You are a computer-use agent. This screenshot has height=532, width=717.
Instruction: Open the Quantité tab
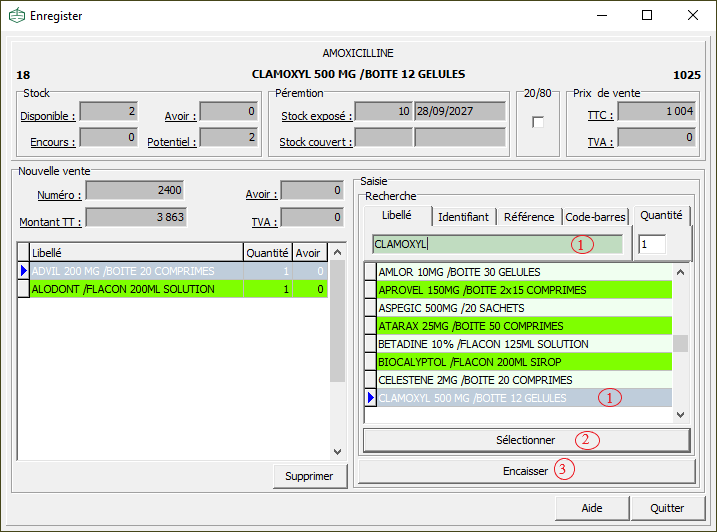click(661, 215)
